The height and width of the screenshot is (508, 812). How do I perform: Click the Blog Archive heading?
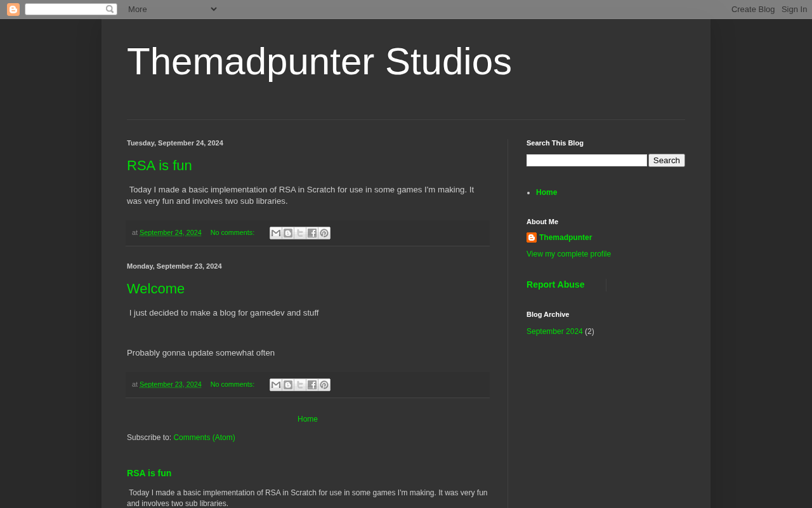pyautogui.click(x=548, y=314)
